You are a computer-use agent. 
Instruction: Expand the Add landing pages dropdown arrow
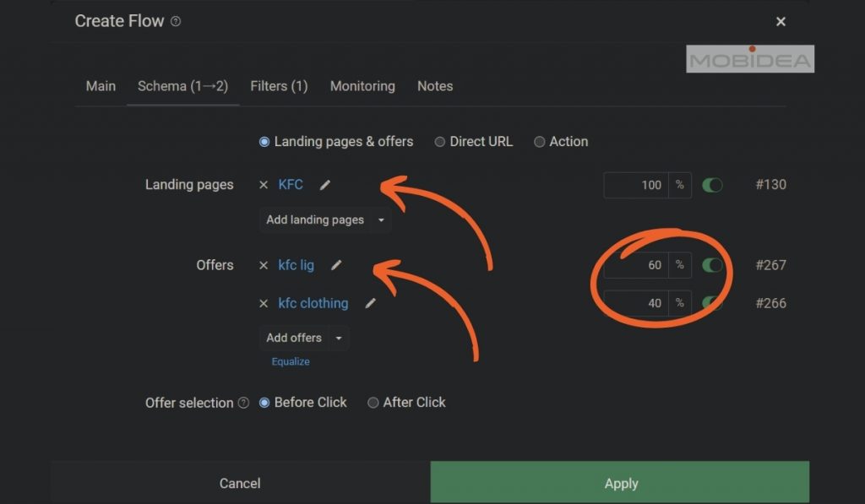click(381, 220)
